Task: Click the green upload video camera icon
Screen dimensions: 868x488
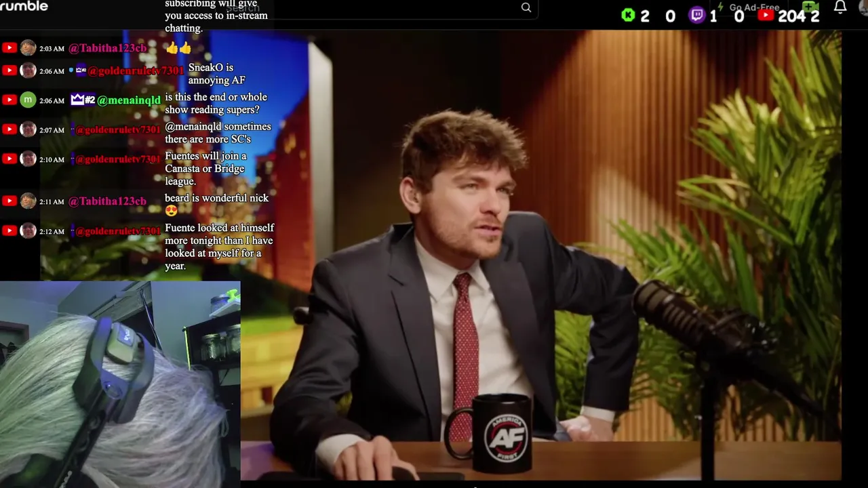Action: click(810, 7)
